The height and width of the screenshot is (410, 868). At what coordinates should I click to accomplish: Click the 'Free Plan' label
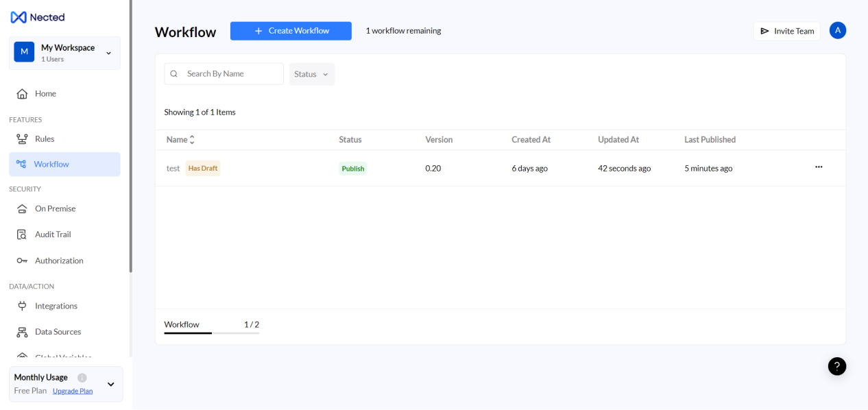(x=31, y=391)
